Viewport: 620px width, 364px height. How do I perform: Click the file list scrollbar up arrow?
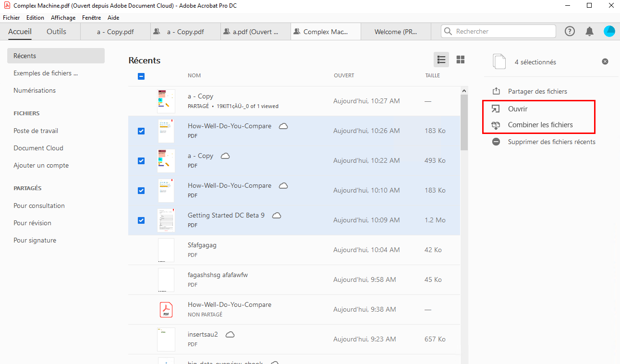click(464, 90)
